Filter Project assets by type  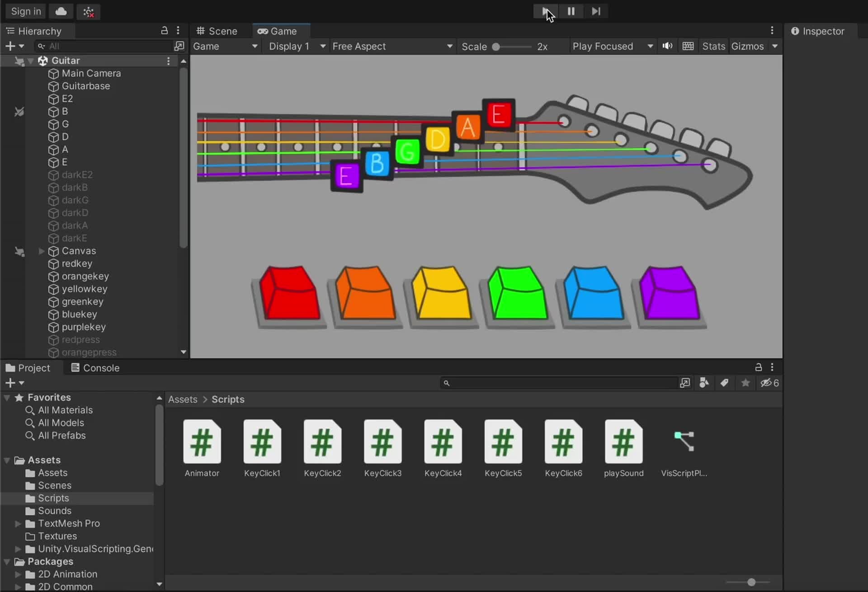(703, 383)
